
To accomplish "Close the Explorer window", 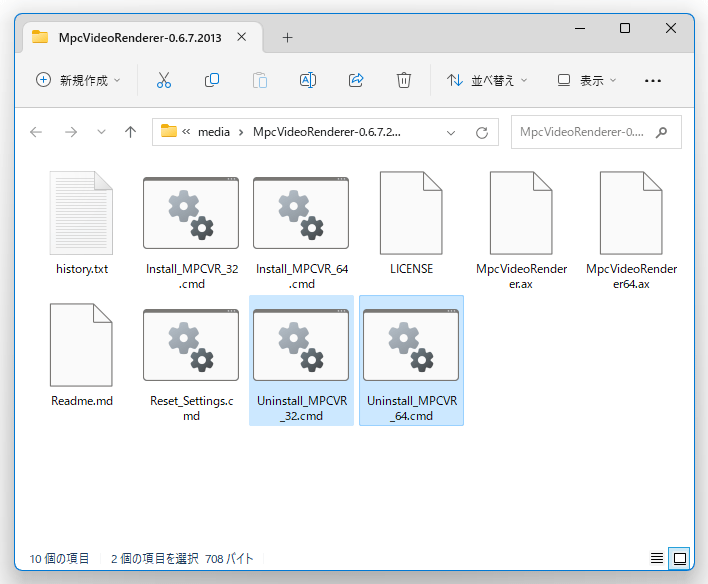I will (x=671, y=28).
